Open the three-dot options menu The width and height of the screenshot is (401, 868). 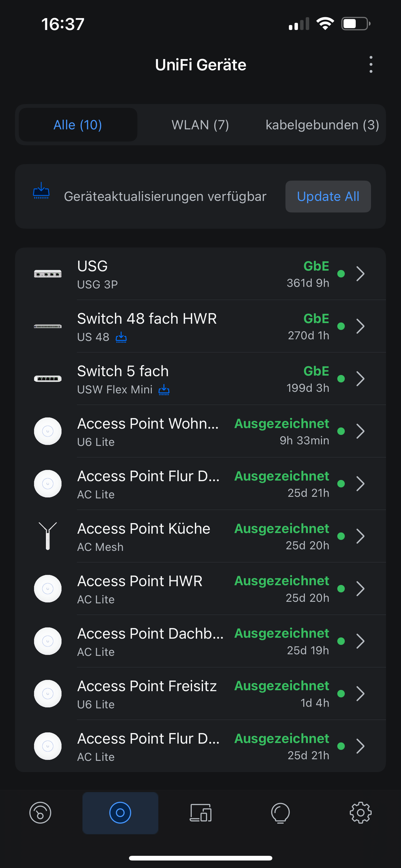click(371, 64)
